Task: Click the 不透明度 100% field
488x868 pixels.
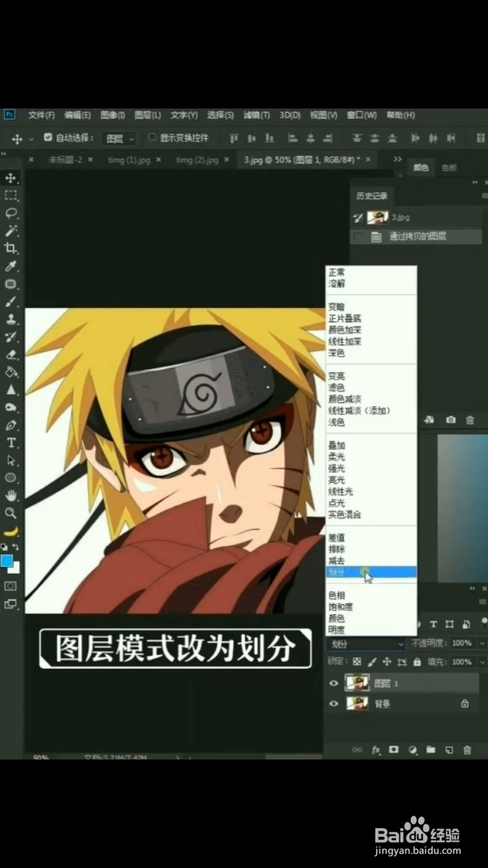Action: pyautogui.click(x=463, y=643)
